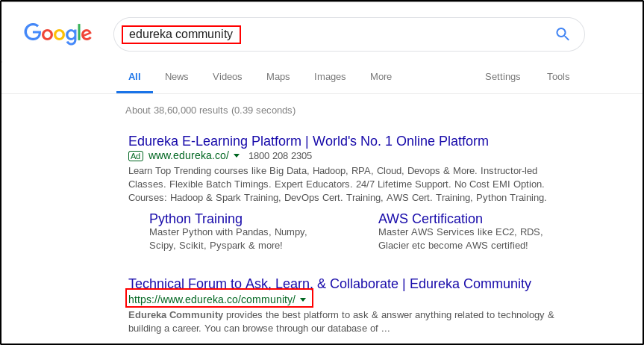
Task: Click the Edureka Community snippet description
Action: point(341,322)
